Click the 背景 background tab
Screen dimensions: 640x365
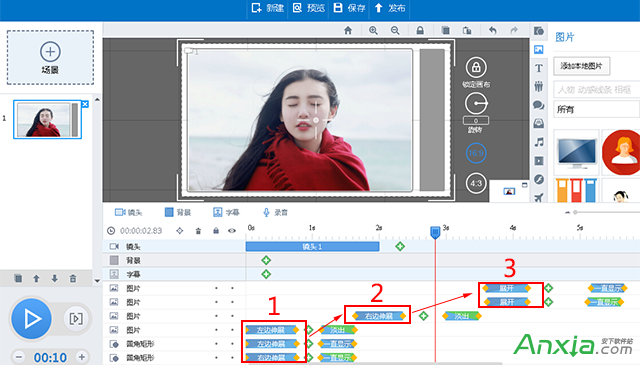pos(178,212)
